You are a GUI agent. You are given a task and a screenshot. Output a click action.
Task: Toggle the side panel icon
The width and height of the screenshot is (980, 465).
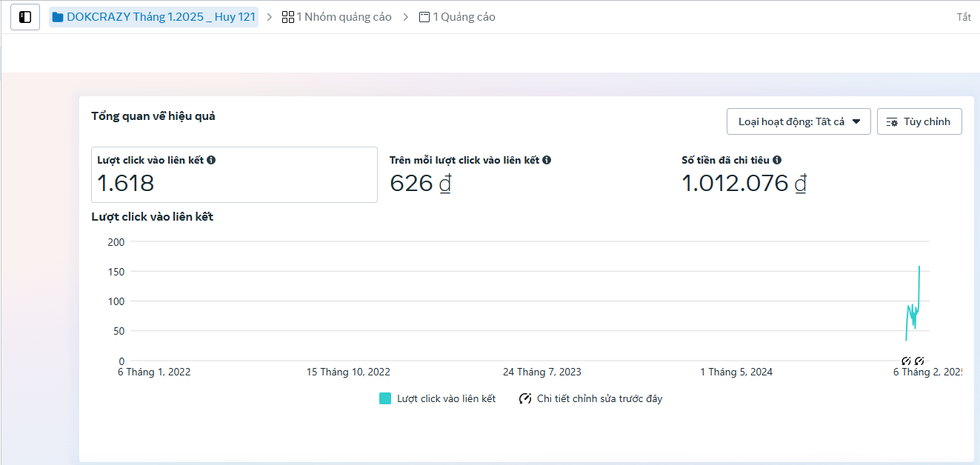tap(25, 17)
